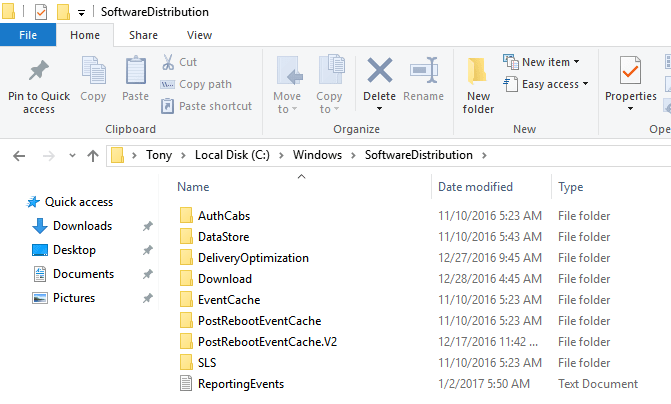Click Properties icon in title bar toolbar
Image resolution: width=671 pixels, height=404 pixels.
[x=41, y=12]
